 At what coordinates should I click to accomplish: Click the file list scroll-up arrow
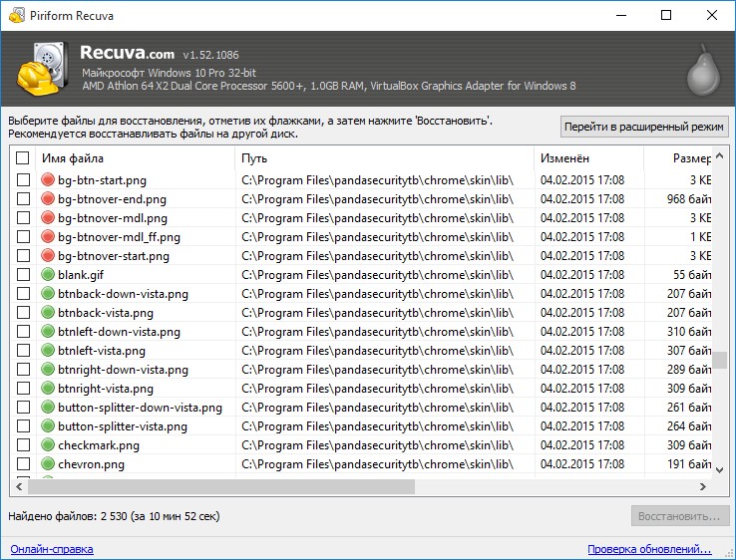719,156
